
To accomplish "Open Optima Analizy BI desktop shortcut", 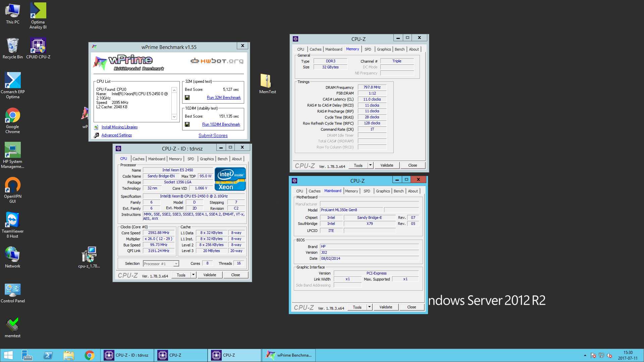I will (38, 16).
